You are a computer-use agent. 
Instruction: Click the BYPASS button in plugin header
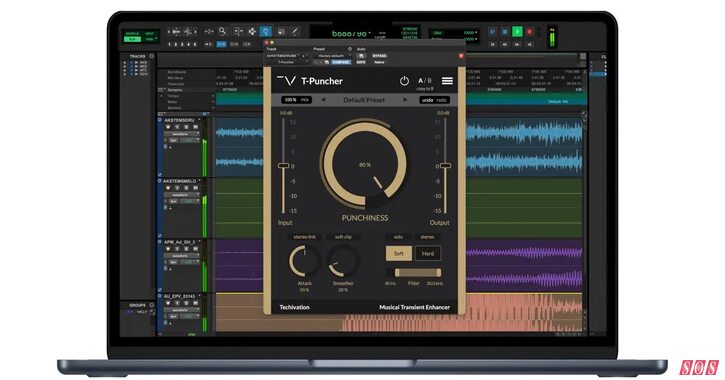pyautogui.click(x=379, y=56)
